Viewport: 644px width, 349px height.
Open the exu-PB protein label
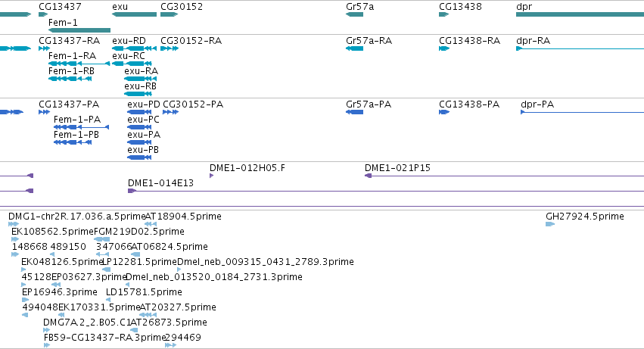pos(143,150)
